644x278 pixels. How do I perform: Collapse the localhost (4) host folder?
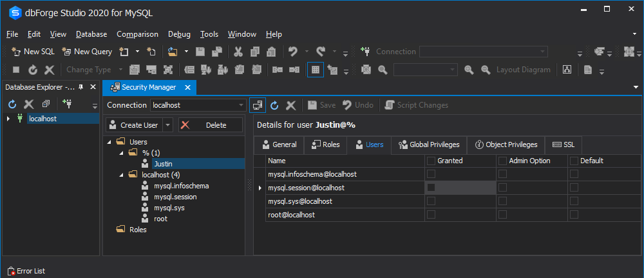point(121,175)
